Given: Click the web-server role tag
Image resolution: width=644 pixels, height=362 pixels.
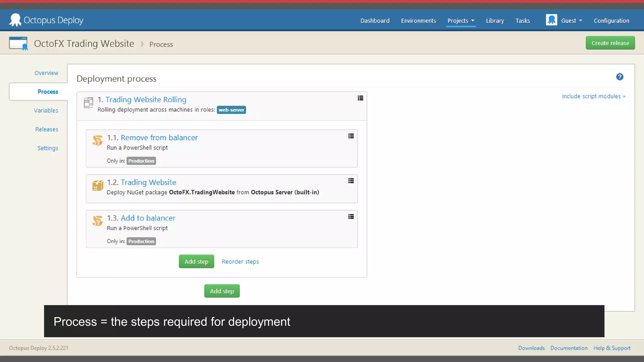Looking at the screenshot, I should click(x=231, y=110).
